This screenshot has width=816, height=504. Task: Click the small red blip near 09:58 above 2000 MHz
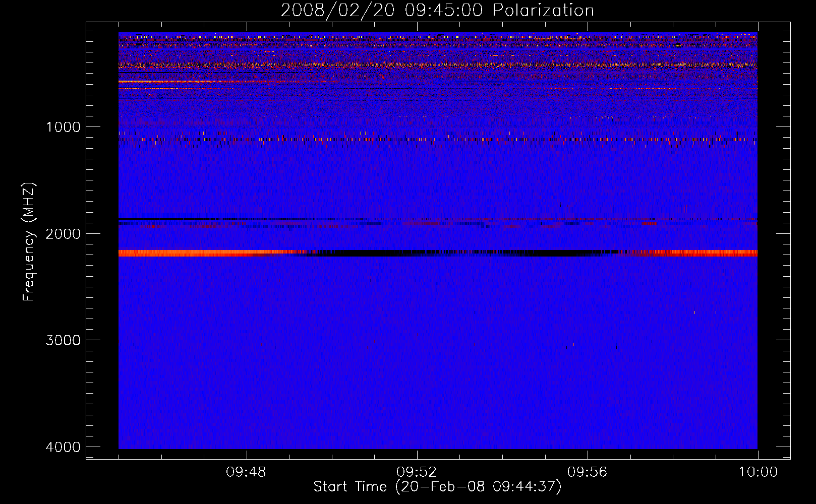[x=685, y=208]
